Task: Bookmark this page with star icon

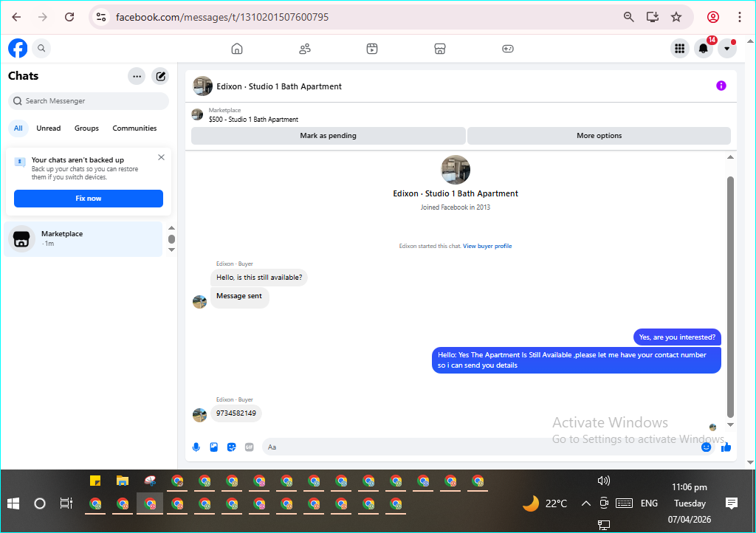Action: 676,18
